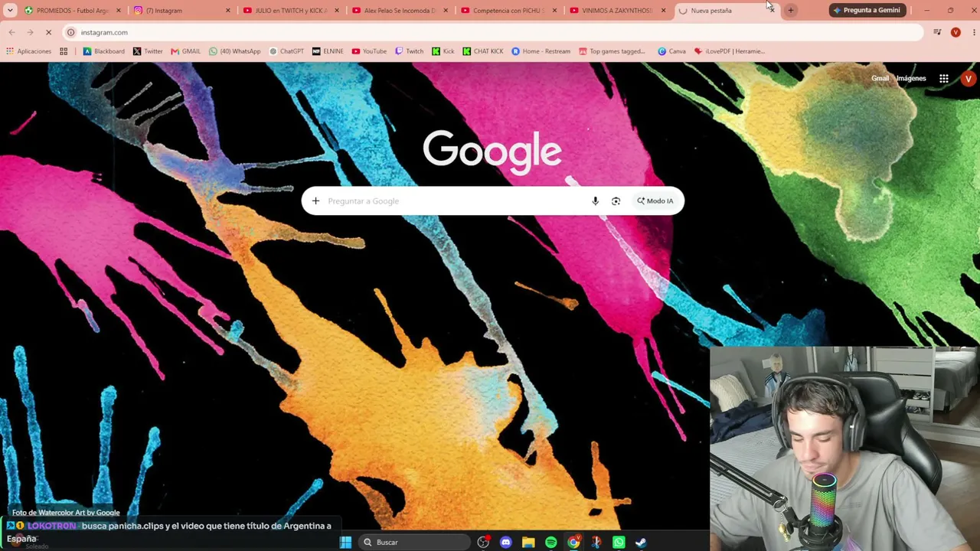Image resolution: width=980 pixels, height=551 pixels.
Task: Open the GMAIL bookmark
Action: (x=186, y=51)
